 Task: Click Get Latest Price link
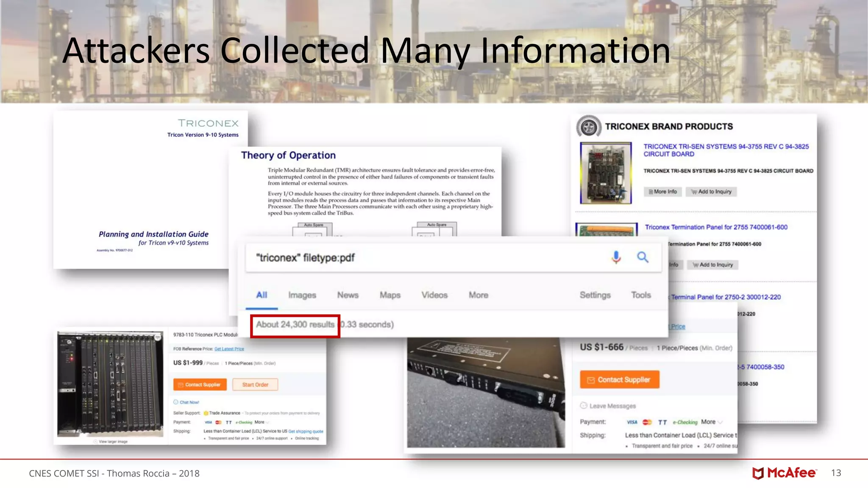point(229,349)
